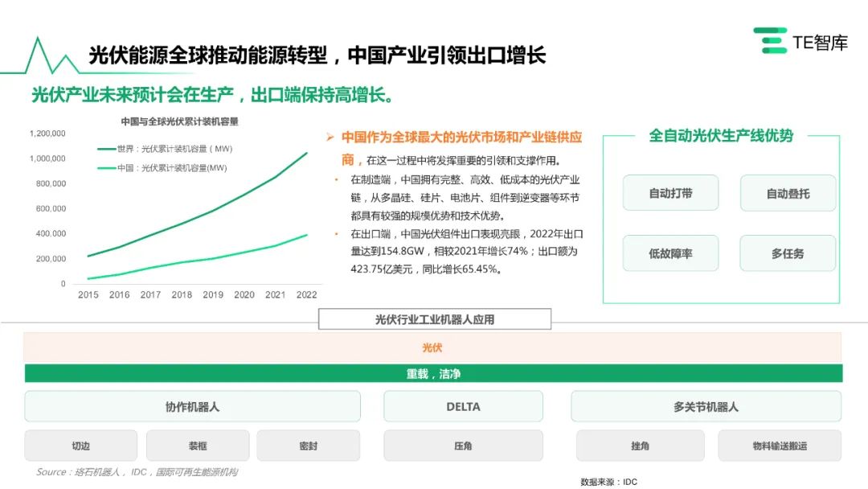Click the 切边 application box
This screenshot has height=489, width=868.
(x=80, y=446)
